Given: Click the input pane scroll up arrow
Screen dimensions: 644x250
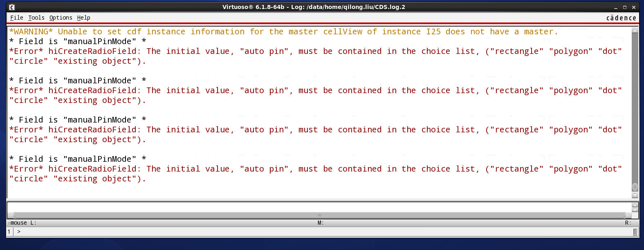Looking at the screenshot, I should [635, 205].
